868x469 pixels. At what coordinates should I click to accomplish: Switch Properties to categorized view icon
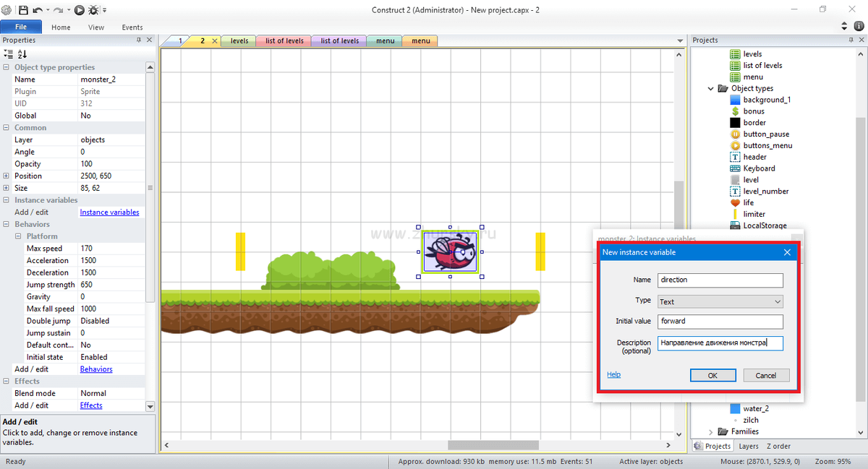click(x=8, y=54)
